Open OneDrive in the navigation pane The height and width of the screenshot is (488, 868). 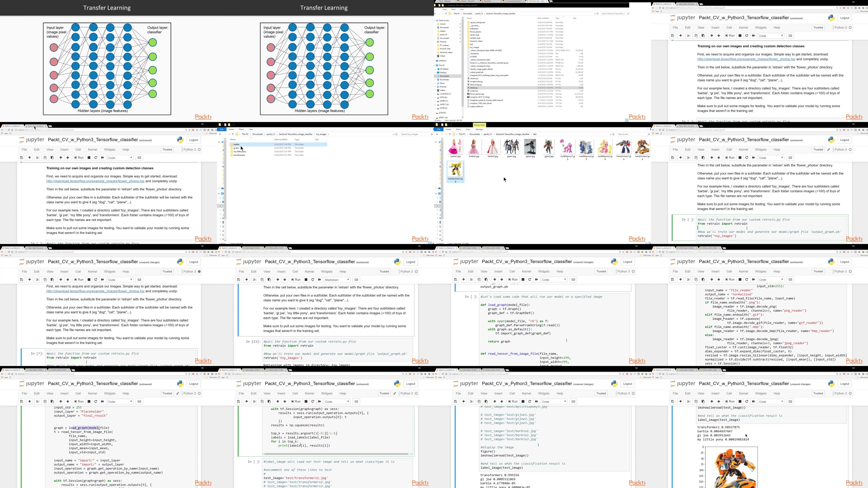point(442,61)
